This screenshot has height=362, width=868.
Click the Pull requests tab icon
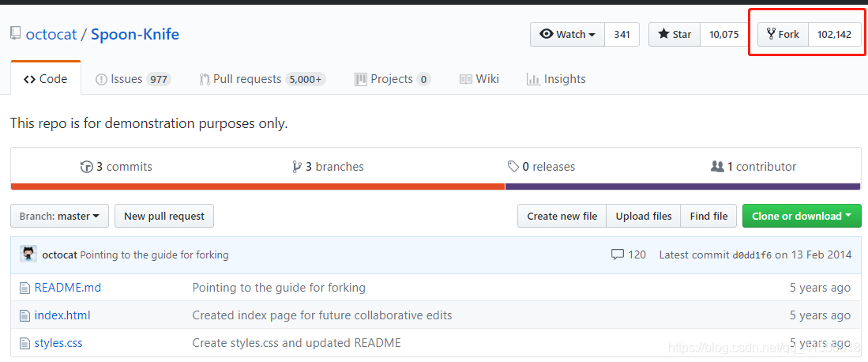pos(205,79)
